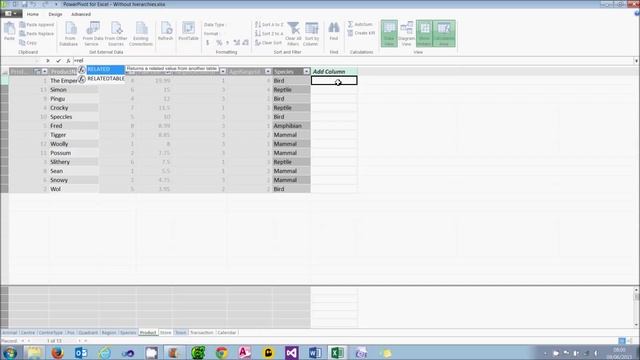Open the Format dropdown in Formatting group
Image resolution: width=640 pixels, height=360 pixels.
[x=212, y=33]
